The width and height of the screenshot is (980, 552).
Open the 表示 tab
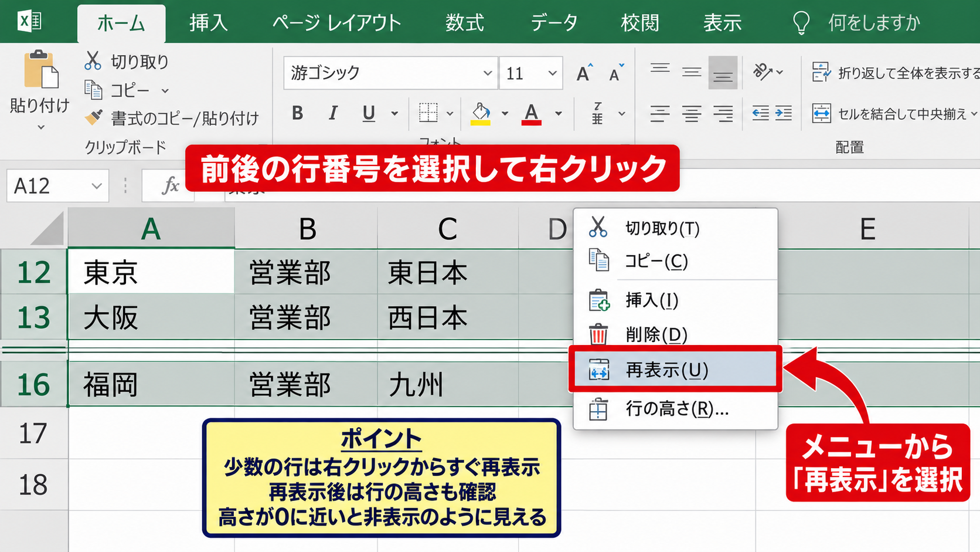(722, 23)
